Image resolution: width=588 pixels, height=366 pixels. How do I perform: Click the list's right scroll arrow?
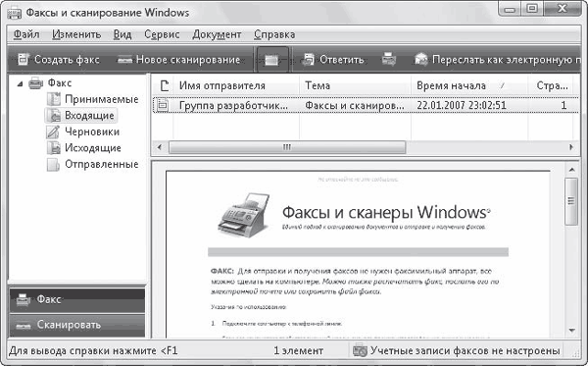570,147
